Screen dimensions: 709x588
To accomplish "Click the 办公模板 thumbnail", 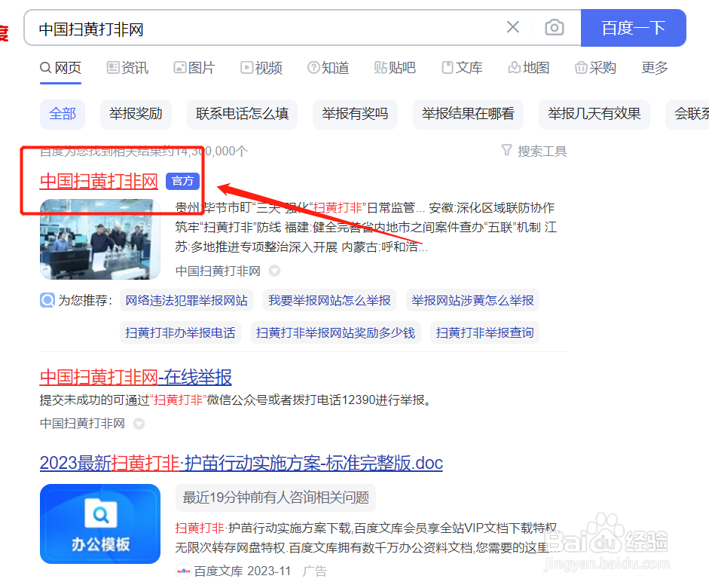I will pyautogui.click(x=100, y=524).
